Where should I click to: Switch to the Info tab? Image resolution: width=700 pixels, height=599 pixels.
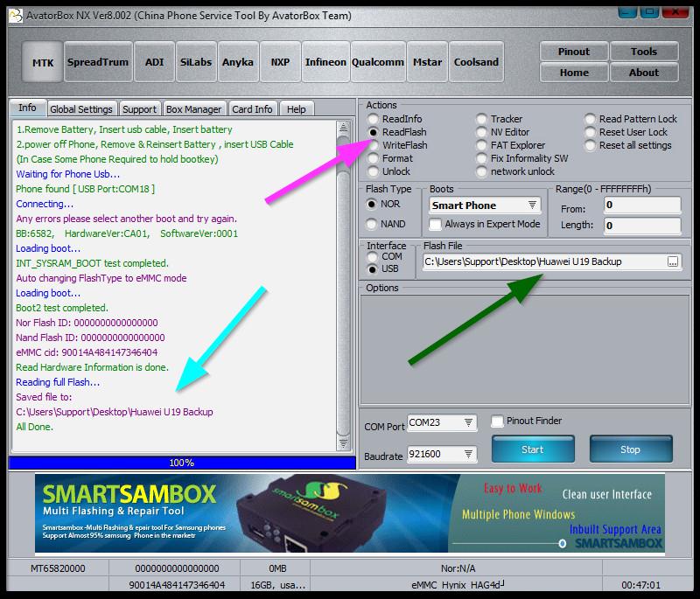27,108
